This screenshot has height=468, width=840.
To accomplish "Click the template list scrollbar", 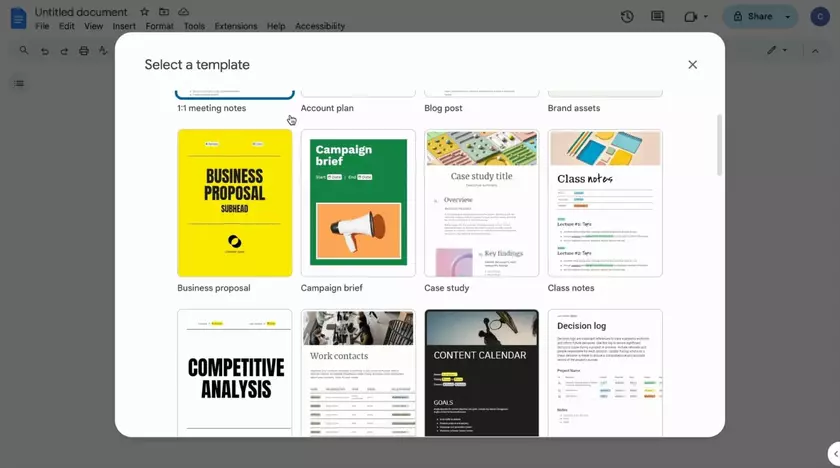I will (x=718, y=145).
